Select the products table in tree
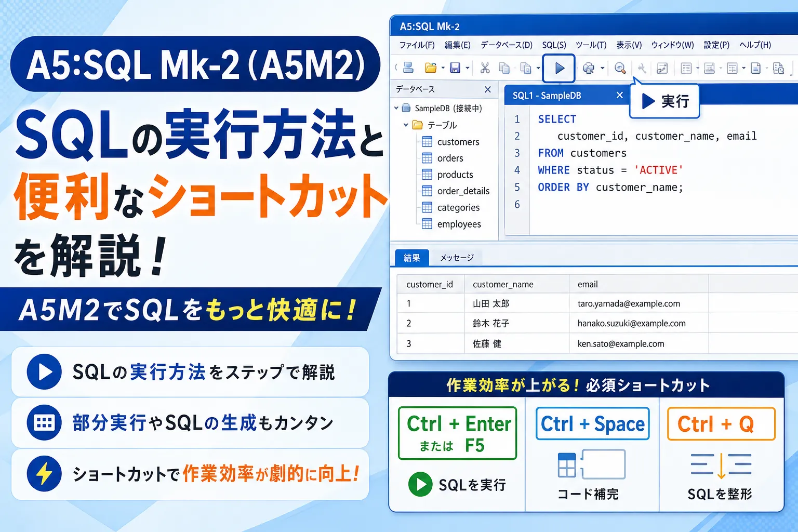The width and height of the screenshot is (798, 532). (447, 175)
